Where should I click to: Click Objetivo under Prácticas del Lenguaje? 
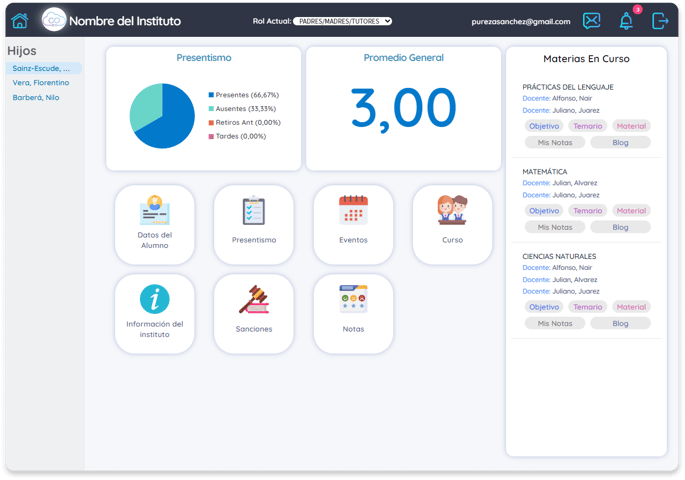[x=544, y=126]
